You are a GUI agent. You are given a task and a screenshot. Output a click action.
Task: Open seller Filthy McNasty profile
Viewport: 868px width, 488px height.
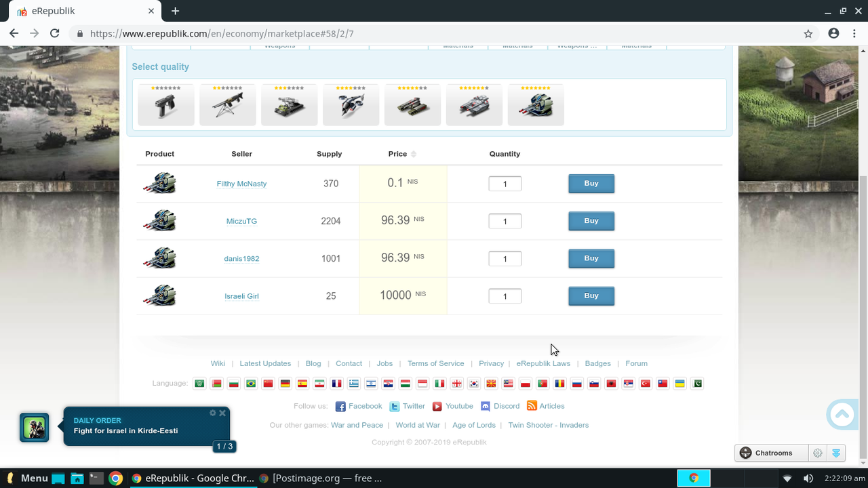coord(241,184)
